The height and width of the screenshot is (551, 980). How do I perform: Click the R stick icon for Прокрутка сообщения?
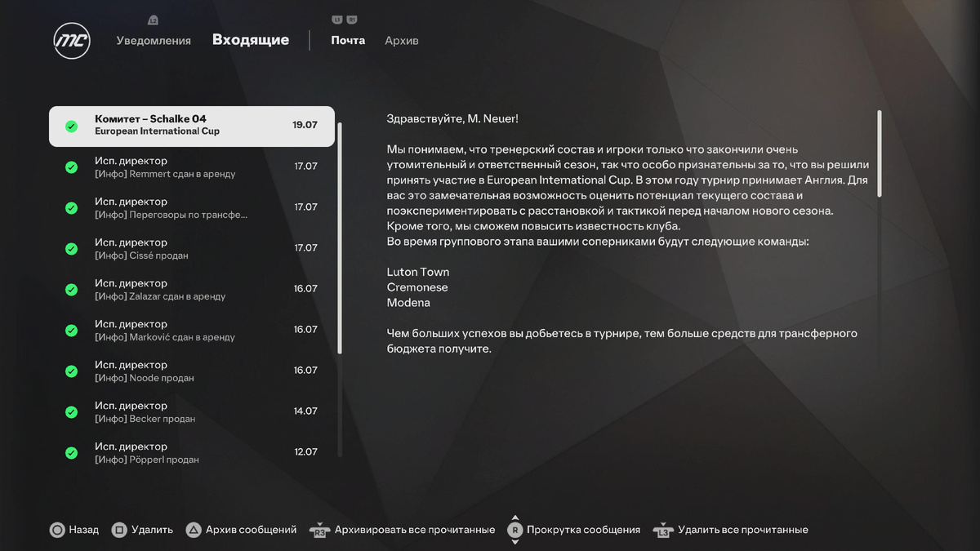514,530
